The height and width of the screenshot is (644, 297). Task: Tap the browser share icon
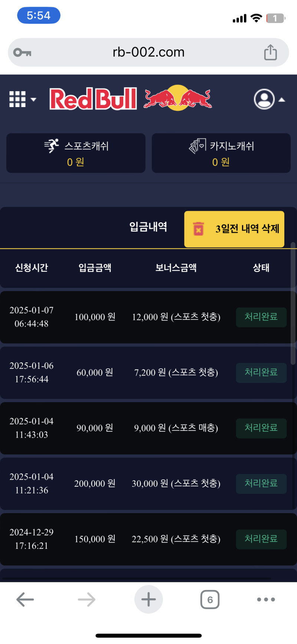coord(270,52)
